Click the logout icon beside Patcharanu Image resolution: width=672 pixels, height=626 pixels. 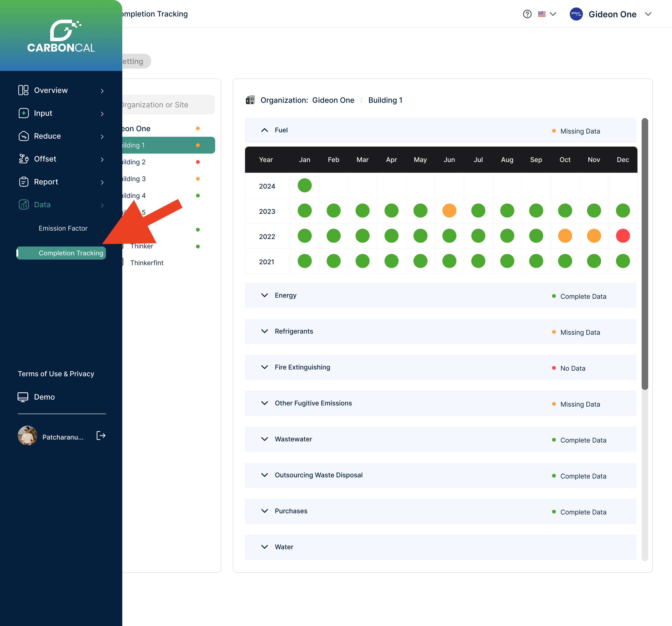101,436
